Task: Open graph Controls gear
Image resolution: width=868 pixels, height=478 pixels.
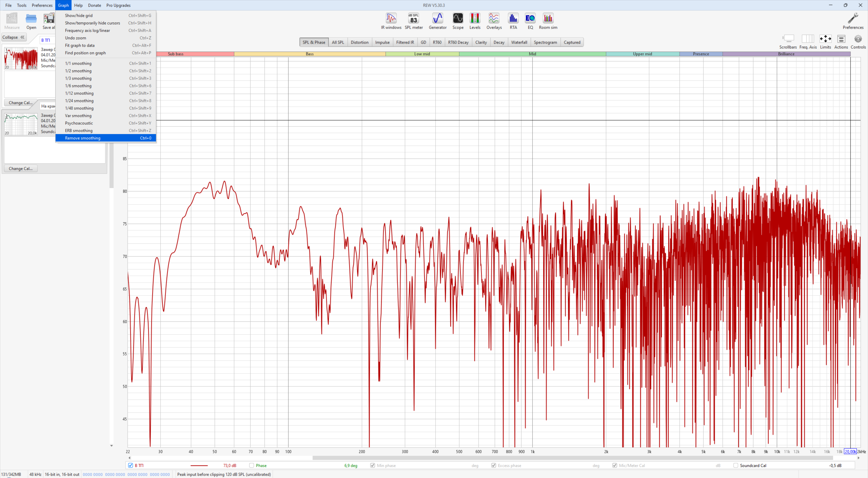Action: [x=858, y=42]
